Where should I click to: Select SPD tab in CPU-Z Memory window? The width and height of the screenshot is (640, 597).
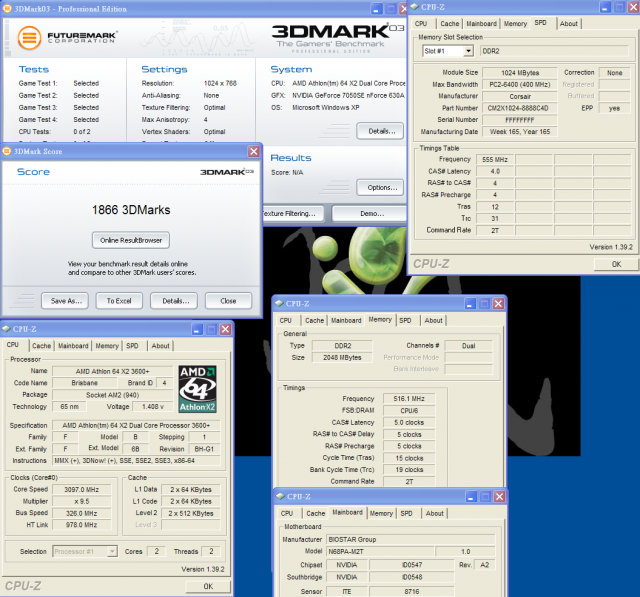(405, 321)
